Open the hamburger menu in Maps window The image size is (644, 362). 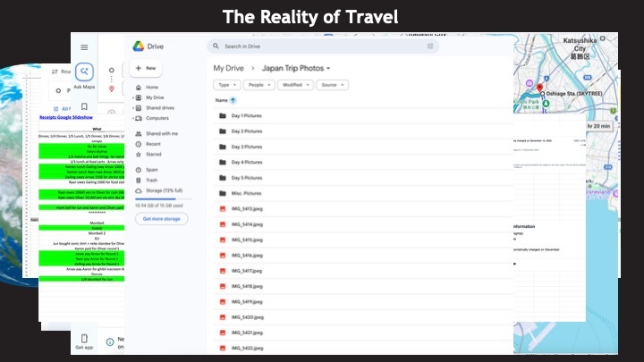(x=84, y=47)
